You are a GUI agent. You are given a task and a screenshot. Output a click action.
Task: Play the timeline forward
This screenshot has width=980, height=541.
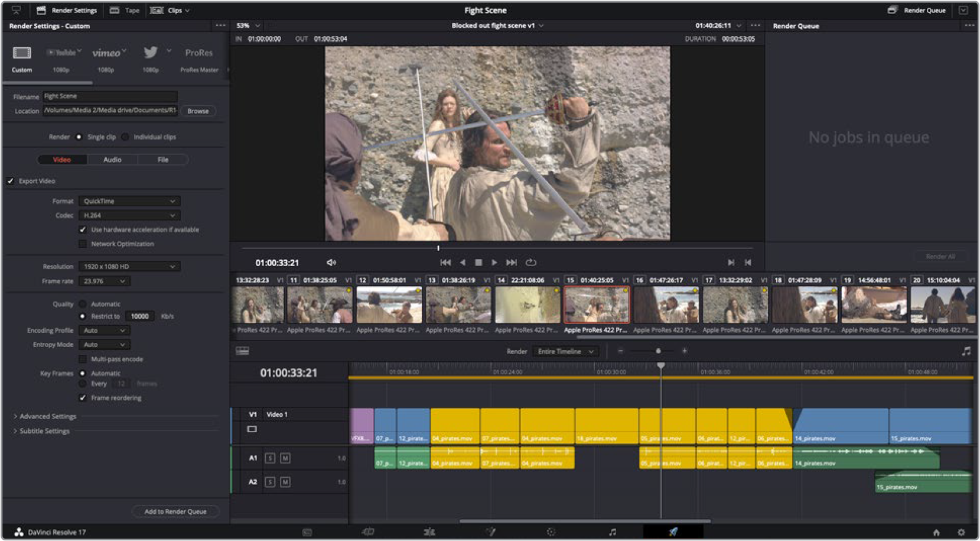494,263
